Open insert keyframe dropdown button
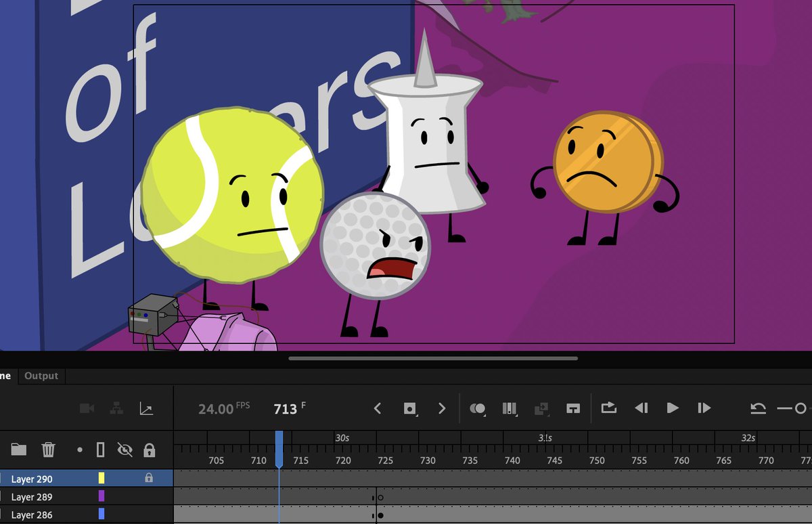The height and width of the screenshot is (524, 812). point(409,408)
